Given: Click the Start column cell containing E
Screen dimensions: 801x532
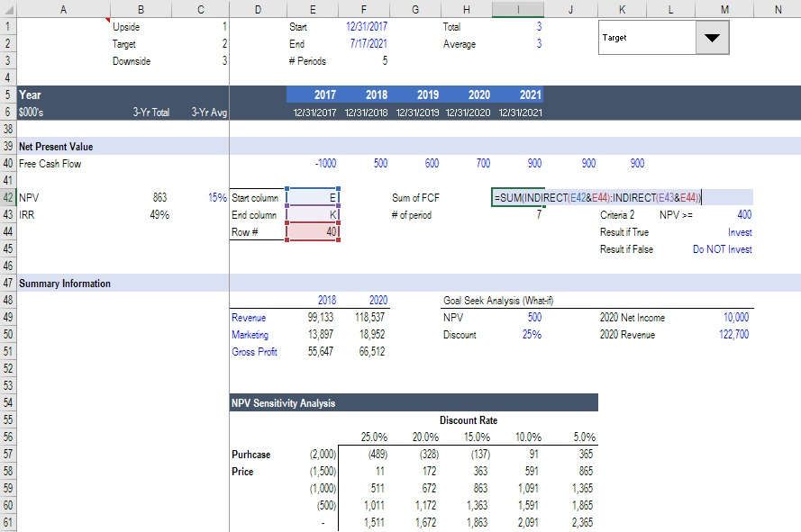Looking at the screenshot, I should pyautogui.click(x=313, y=198).
